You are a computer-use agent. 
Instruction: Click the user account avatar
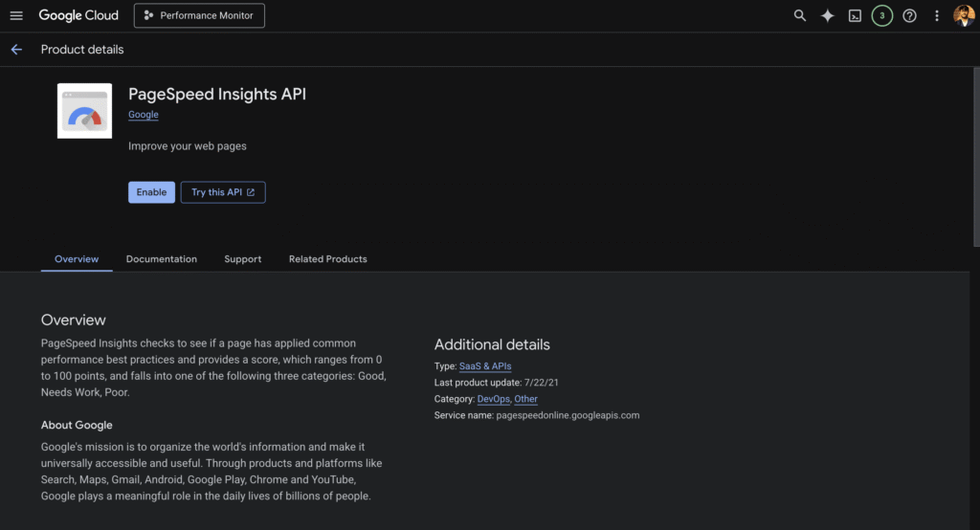point(964,15)
